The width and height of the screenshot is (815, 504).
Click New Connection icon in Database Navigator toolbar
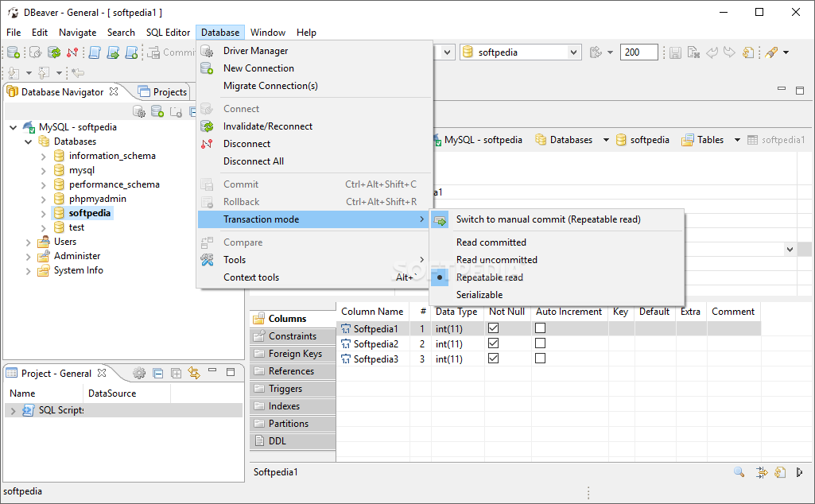[157, 111]
